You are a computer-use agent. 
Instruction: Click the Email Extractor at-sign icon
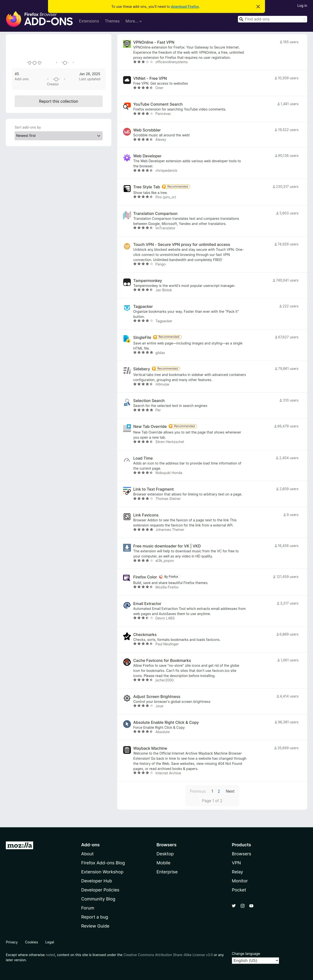[127, 606]
